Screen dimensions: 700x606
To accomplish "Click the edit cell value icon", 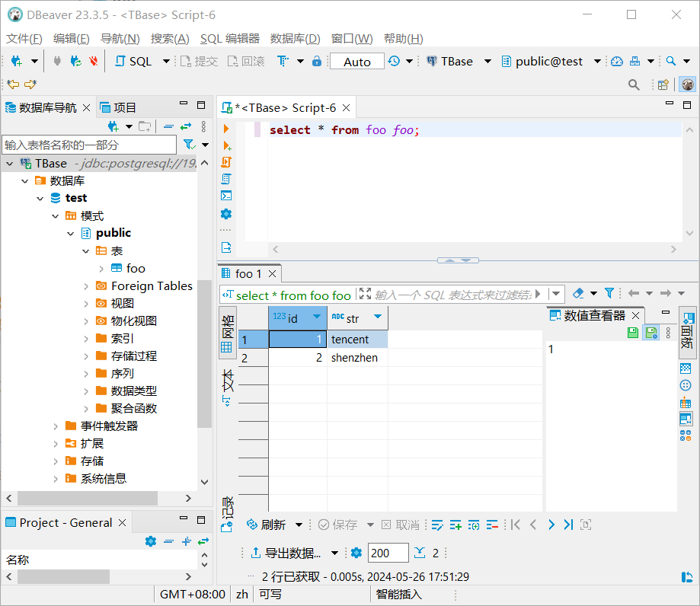I will (437, 525).
